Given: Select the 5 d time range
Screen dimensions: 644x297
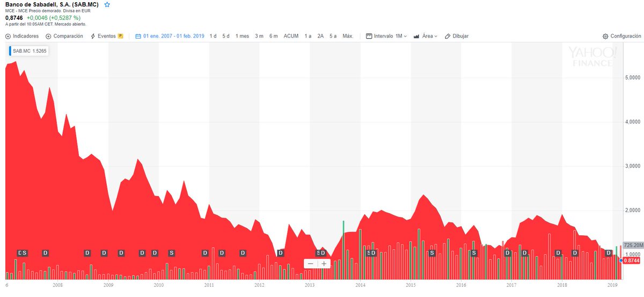Looking at the screenshot, I should point(226,36).
